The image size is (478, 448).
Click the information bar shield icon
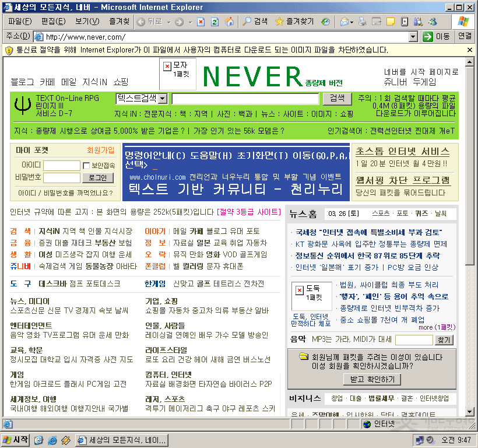tap(9, 50)
